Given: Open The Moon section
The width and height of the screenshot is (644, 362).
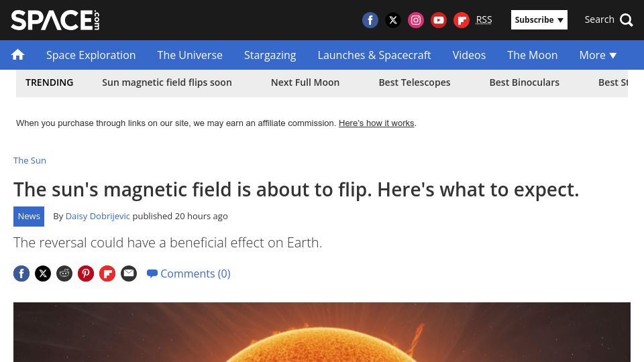Looking at the screenshot, I should click(532, 55).
